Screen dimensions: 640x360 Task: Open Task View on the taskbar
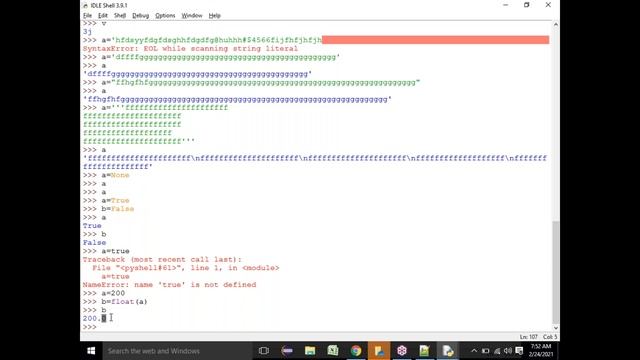tap(264, 351)
